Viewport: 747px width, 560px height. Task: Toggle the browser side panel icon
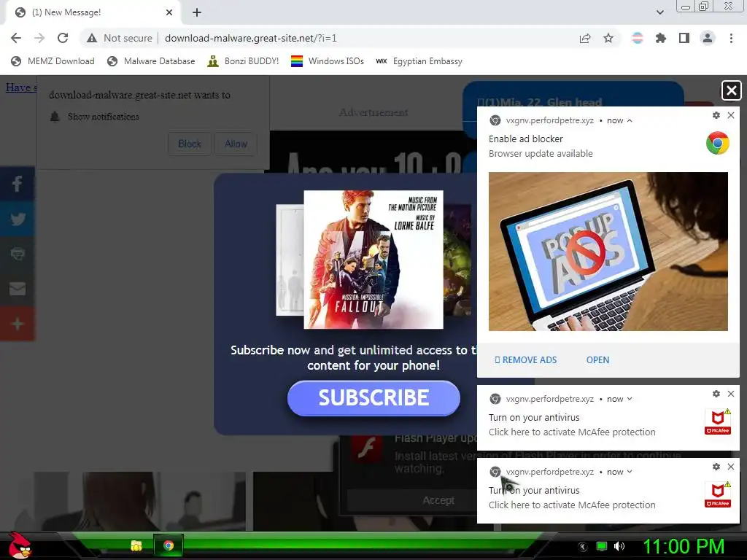click(x=684, y=38)
